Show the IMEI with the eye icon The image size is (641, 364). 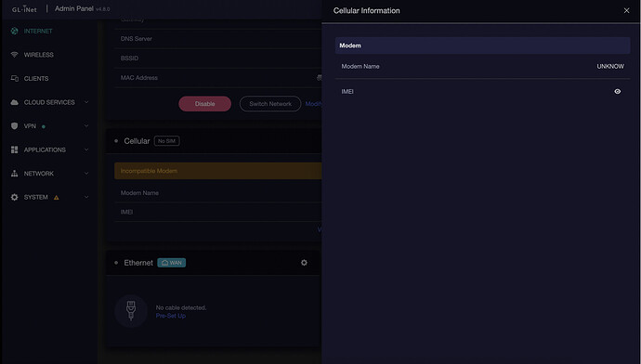617,92
